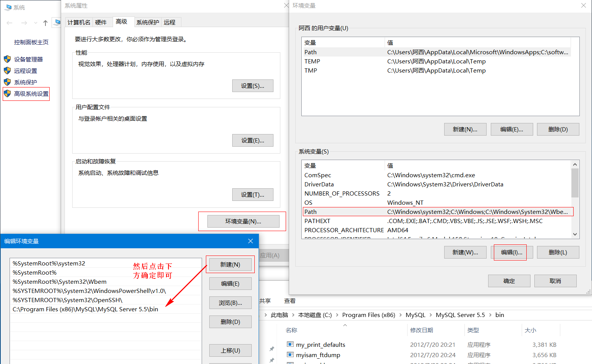
Task: Open the 系统保护 tab
Action: (x=148, y=23)
